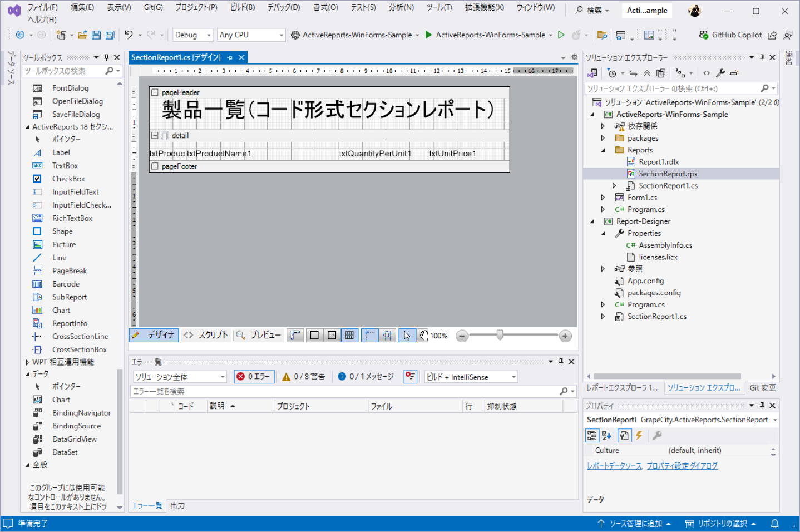The image size is (800, 532).
Task: Toggle the 0 errors filter
Action: [x=254, y=377]
